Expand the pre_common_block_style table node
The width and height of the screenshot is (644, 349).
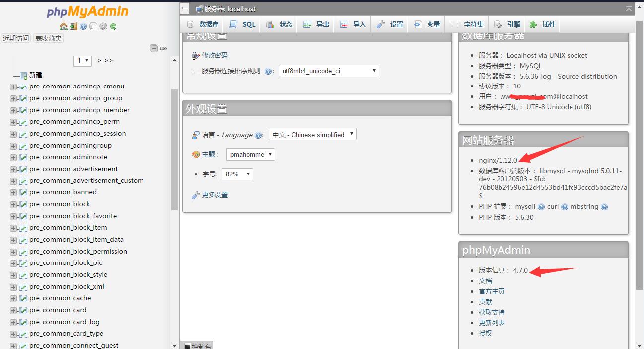pyautogui.click(x=13, y=275)
